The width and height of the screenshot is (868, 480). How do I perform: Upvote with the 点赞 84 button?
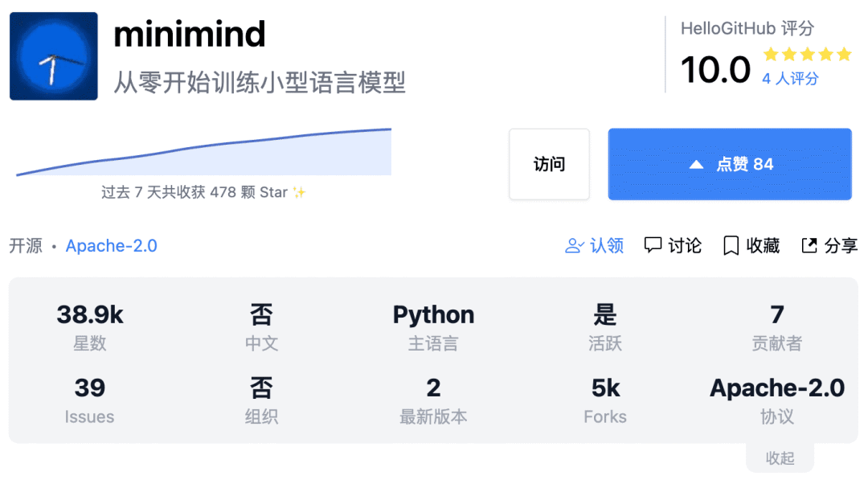[x=729, y=164]
